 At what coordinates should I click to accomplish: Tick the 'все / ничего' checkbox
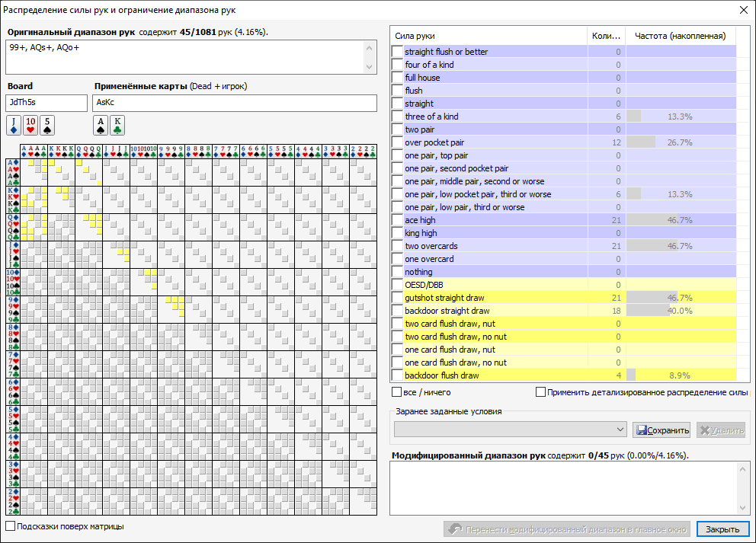pos(397,392)
